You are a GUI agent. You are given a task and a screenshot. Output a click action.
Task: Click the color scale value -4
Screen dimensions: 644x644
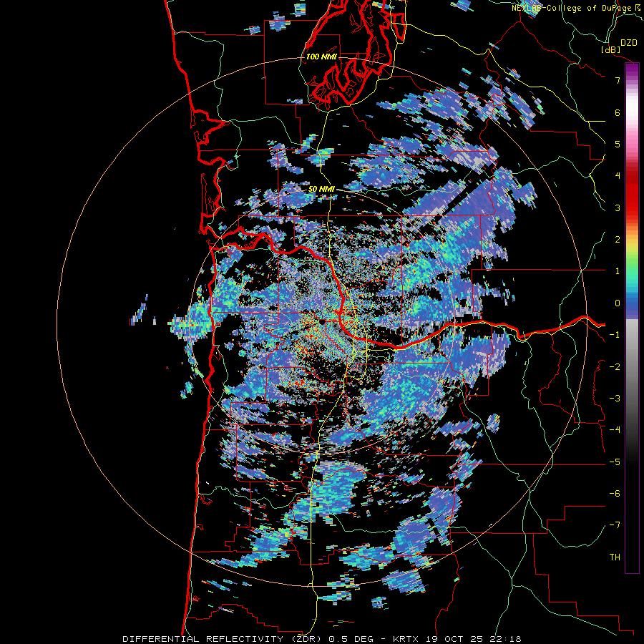[615, 429]
